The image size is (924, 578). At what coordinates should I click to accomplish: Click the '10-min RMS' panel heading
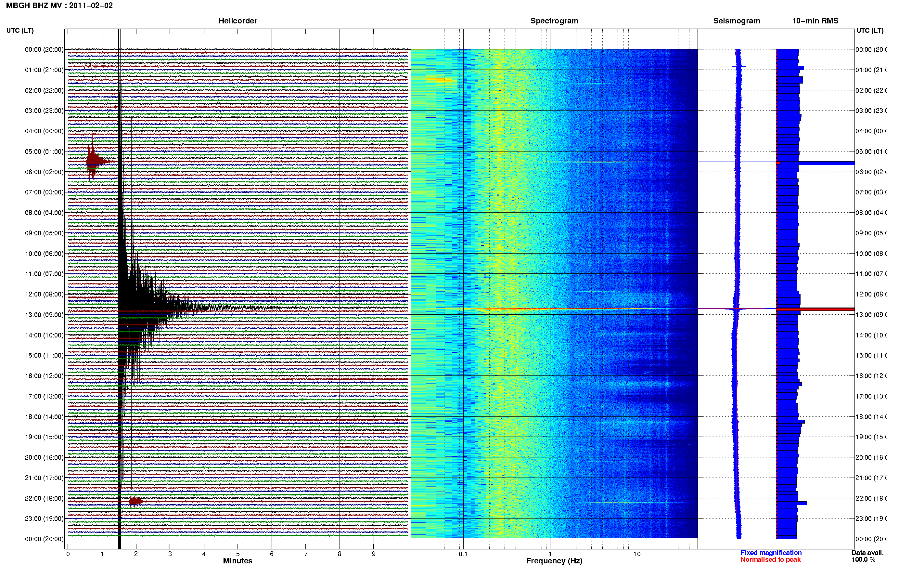[x=815, y=21]
